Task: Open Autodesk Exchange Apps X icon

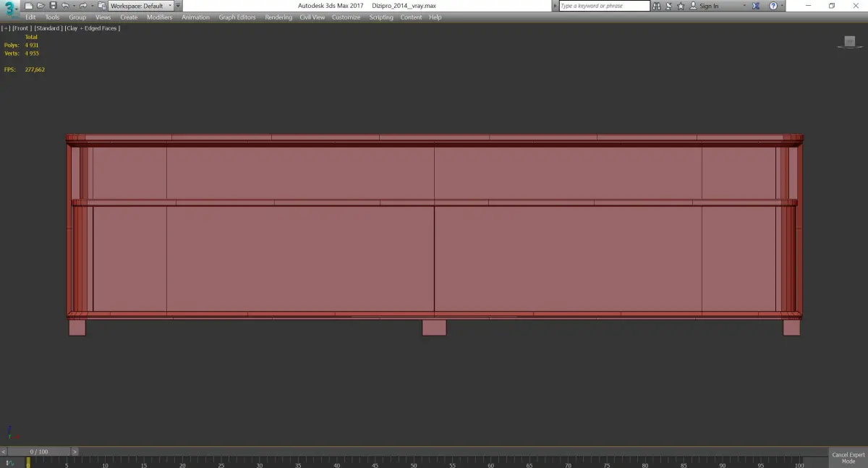Action: [757, 6]
